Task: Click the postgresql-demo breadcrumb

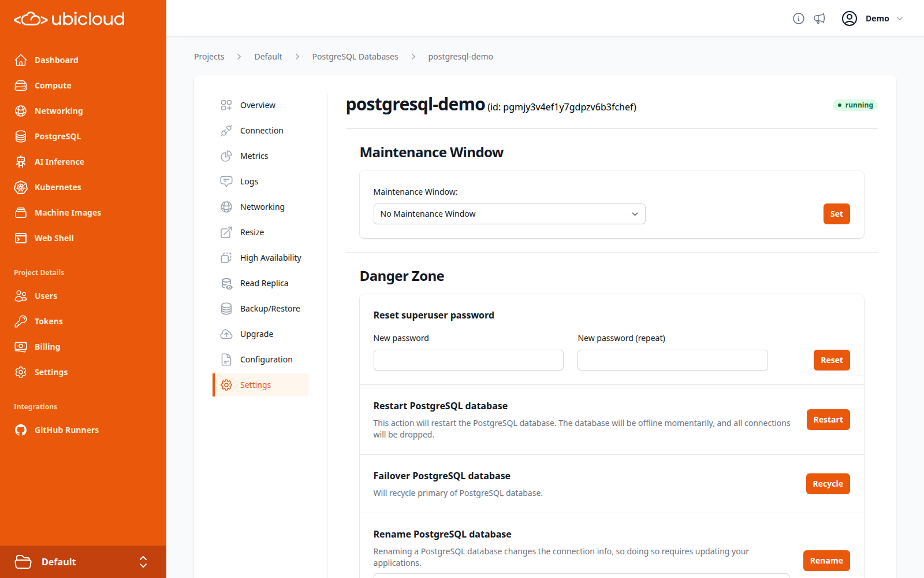Action: click(461, 57)
